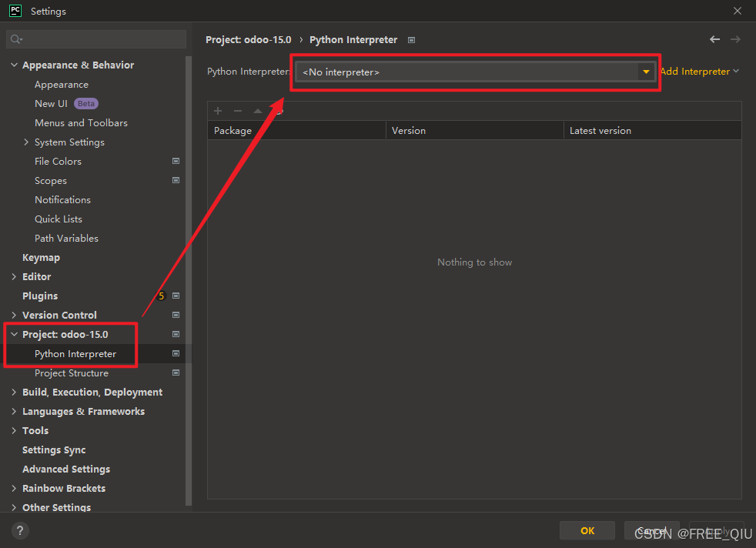Open the Add Interpreter dropdown
The image size is (756, 548).
700,72
